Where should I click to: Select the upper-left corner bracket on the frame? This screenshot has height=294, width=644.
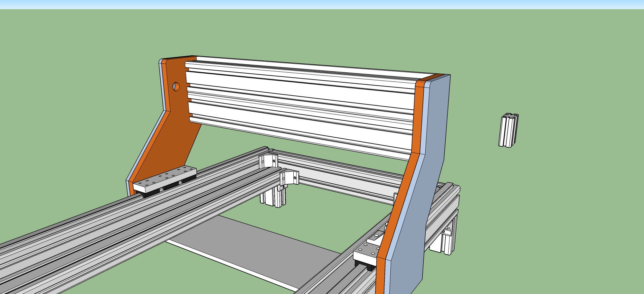(268, 160)
